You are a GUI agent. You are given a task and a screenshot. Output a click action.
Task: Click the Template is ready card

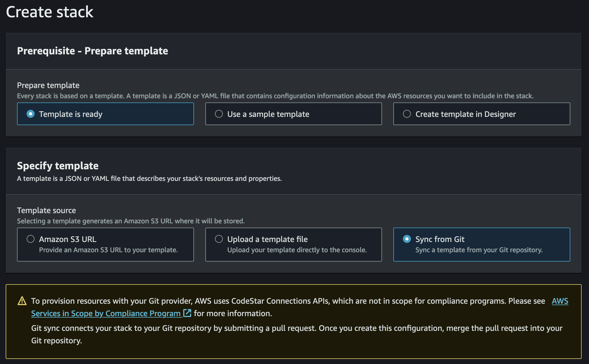click(x=105, y=114)
